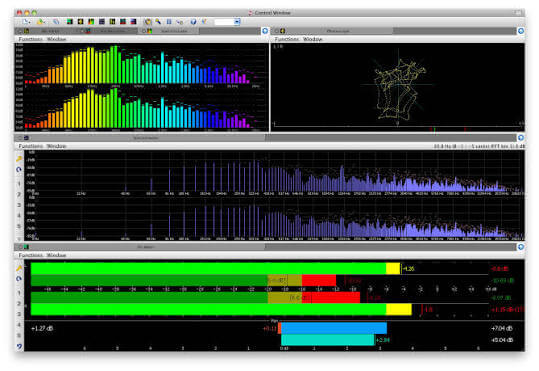This screenshot has height=371, width=539.
Task: Click the cyan horizontal bar in level meter
Action: tap(328, 340)
